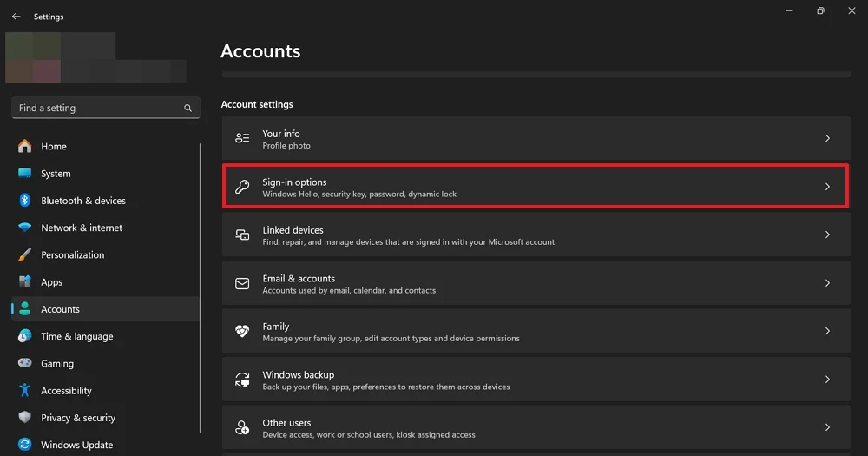The height and width of the screenshot is (456, 868).
Task: Click the Windows backup icon
Action: coord(242,380)
